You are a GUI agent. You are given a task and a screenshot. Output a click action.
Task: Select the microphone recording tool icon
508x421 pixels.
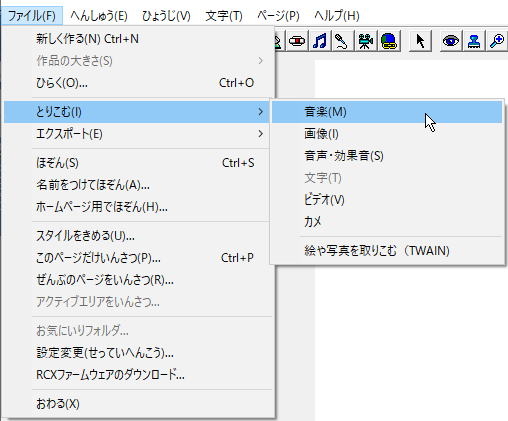tap(342, 41)
